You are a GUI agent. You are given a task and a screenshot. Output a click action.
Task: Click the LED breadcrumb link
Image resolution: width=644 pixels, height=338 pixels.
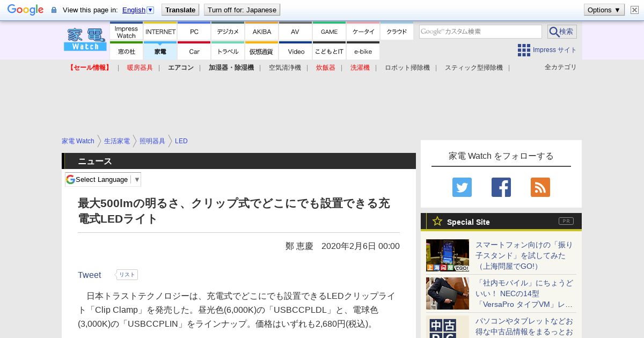(x=181, y=141)
